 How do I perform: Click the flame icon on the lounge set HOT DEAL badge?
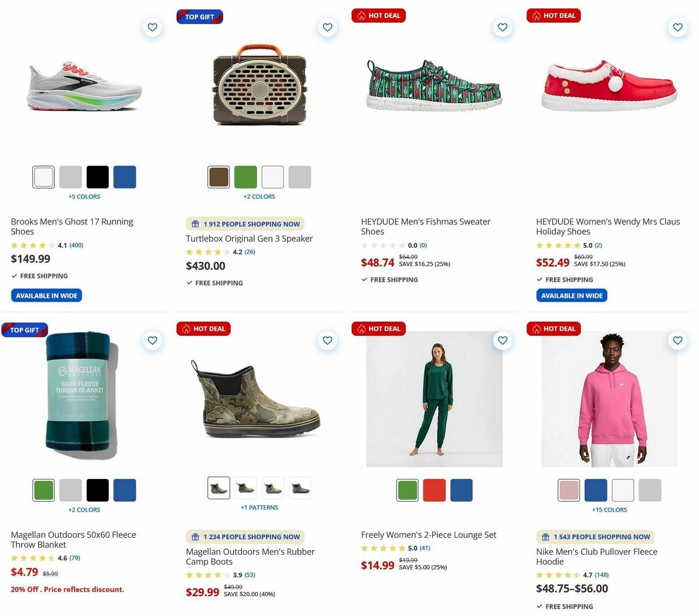click(x=362, y=329)
